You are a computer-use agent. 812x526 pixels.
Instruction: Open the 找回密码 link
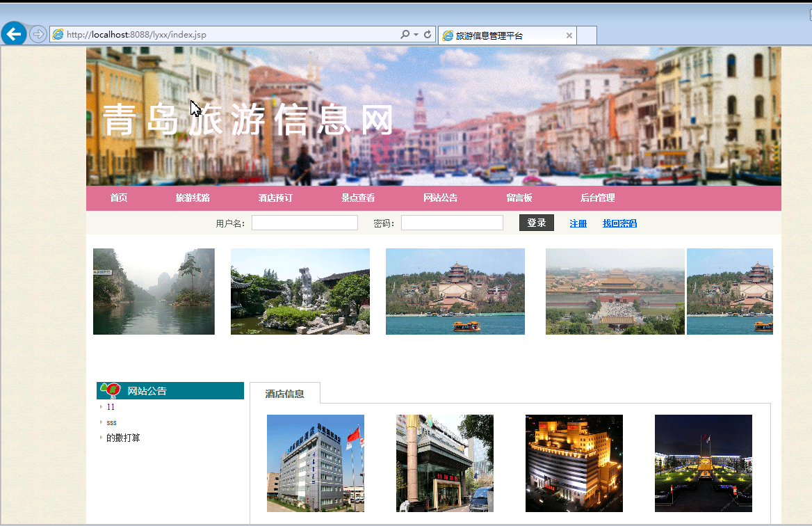pos(619,223)
